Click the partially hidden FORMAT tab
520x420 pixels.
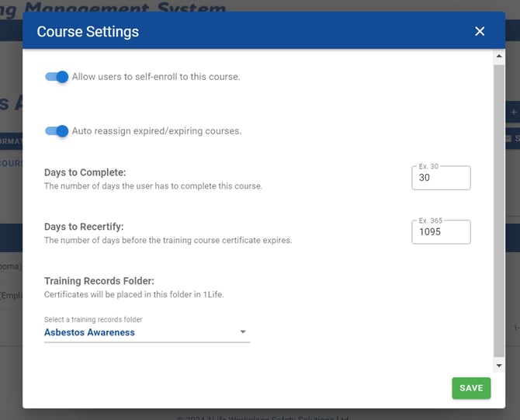click(11, 141)
